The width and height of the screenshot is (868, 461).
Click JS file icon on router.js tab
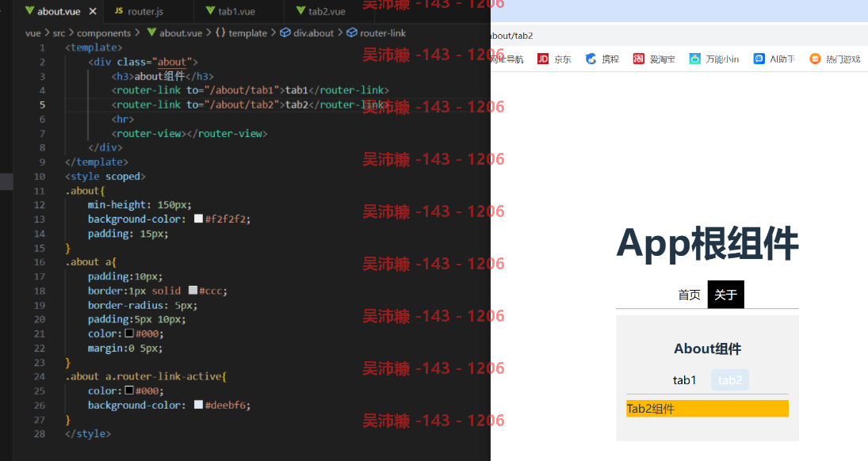point(118,11)
